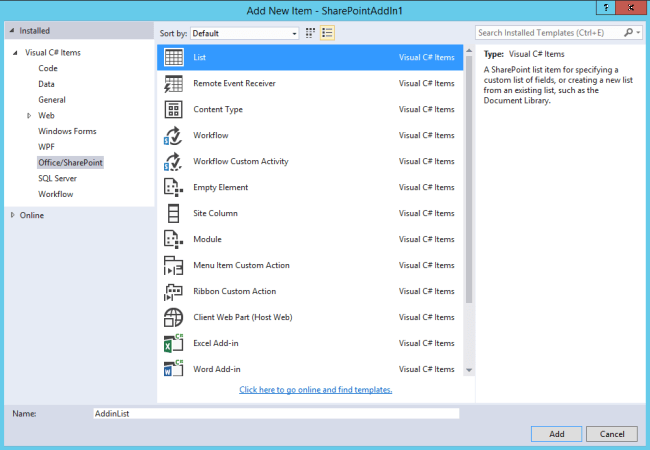Select the General category
The width and height of the screenshot is (650, 450).
tap(52, 100)
